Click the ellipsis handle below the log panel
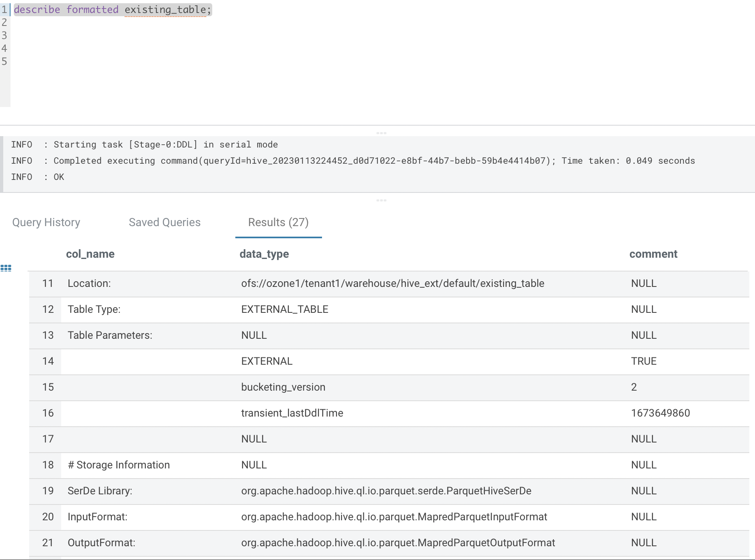This screenshot has width=755, height=560. click(381, 200)
